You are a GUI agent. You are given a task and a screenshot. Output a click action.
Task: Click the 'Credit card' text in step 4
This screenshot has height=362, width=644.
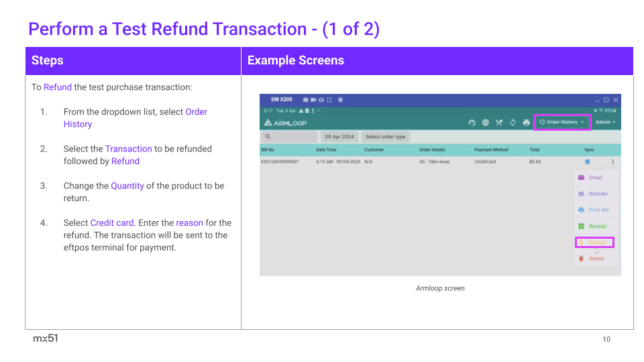coord(112,223)
